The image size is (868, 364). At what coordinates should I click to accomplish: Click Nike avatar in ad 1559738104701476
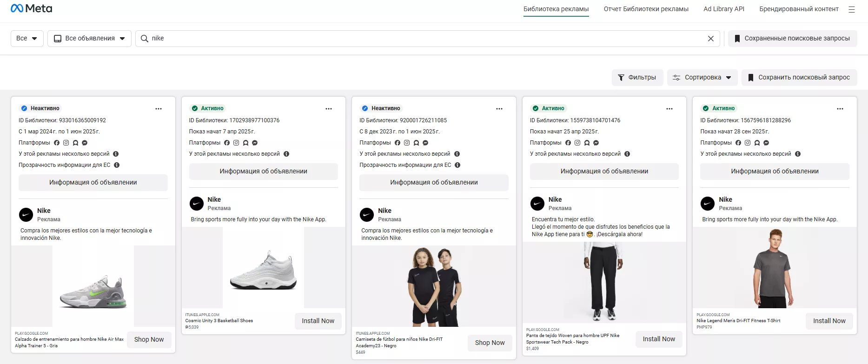(x=537, y=204)
